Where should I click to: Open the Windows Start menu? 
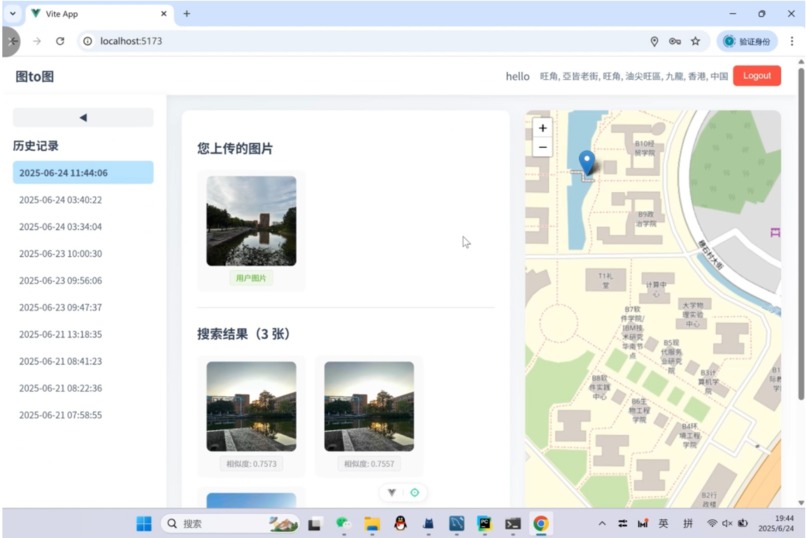pyautogui.click(x=144, y=524)
